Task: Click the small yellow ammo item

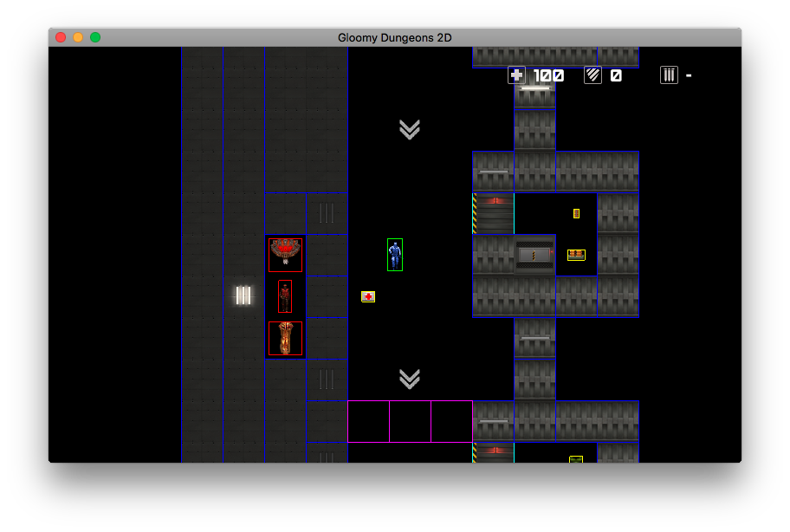Action: coord(576,214)
